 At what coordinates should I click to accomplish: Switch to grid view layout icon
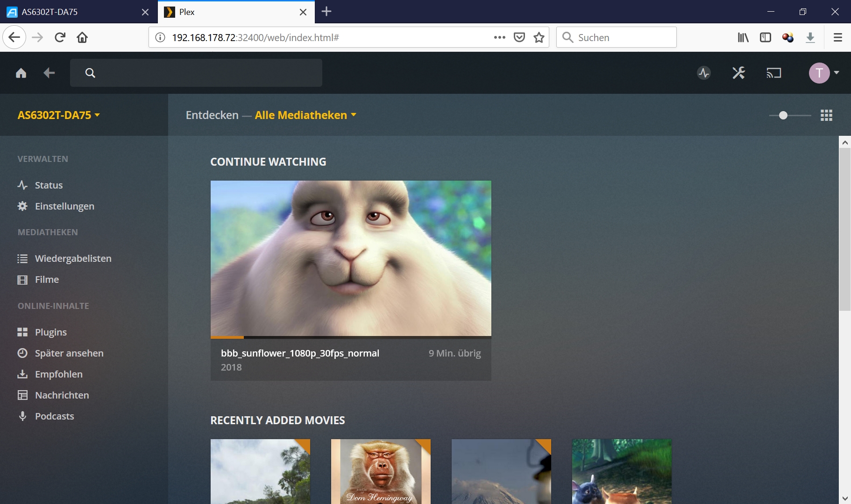click(826, 115)
